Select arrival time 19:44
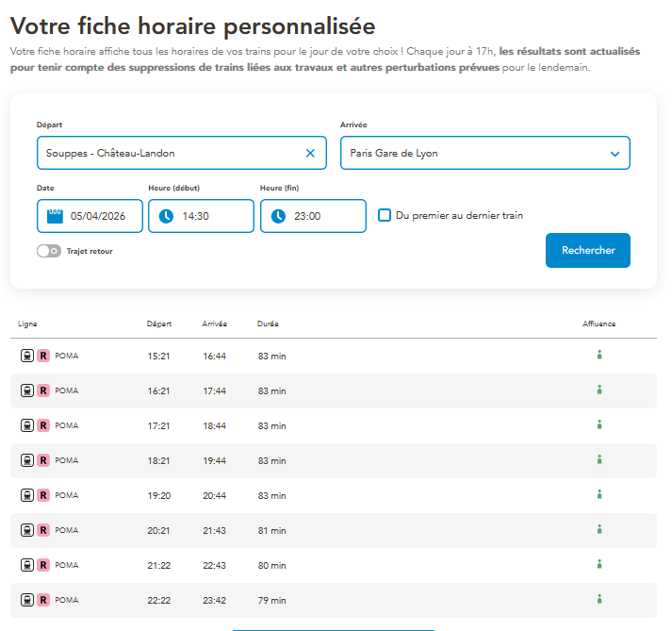Viewport: 672px width, 631px height. (x=214, y=460)
